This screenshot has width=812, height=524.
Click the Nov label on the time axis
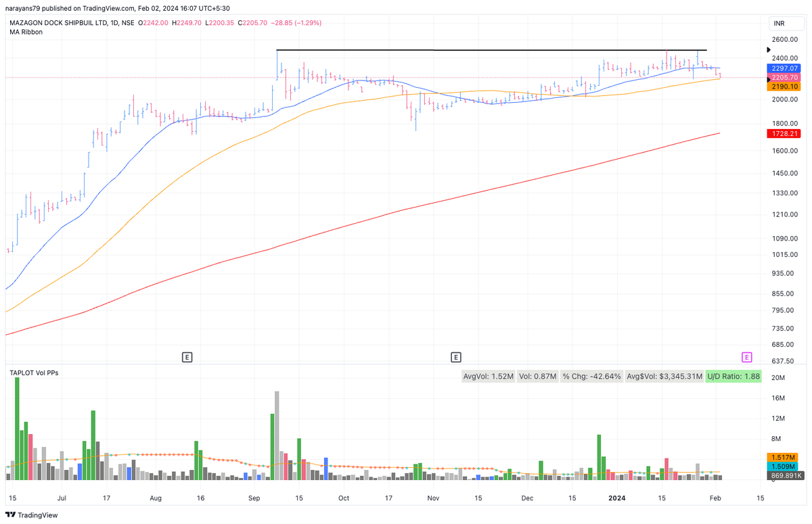[x=434, y=498]
